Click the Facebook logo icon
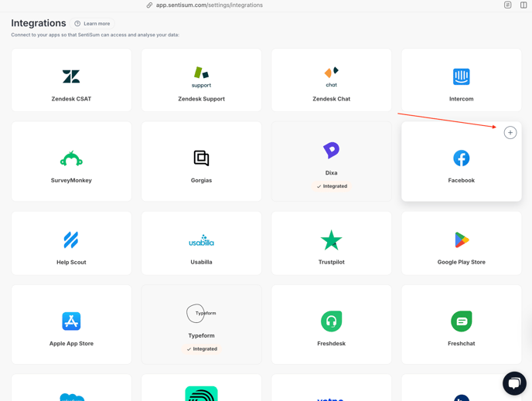Viewport: 532px width, 401px height. [x=462, y=158]
